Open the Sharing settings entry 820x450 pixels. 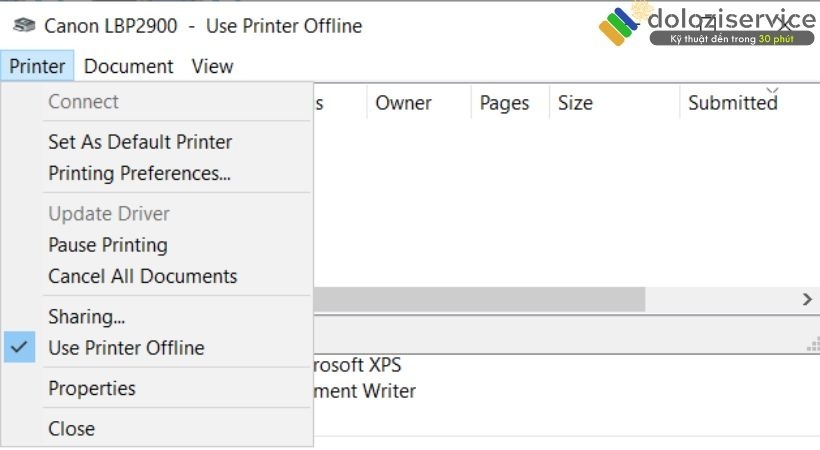(x=86, y=317)
